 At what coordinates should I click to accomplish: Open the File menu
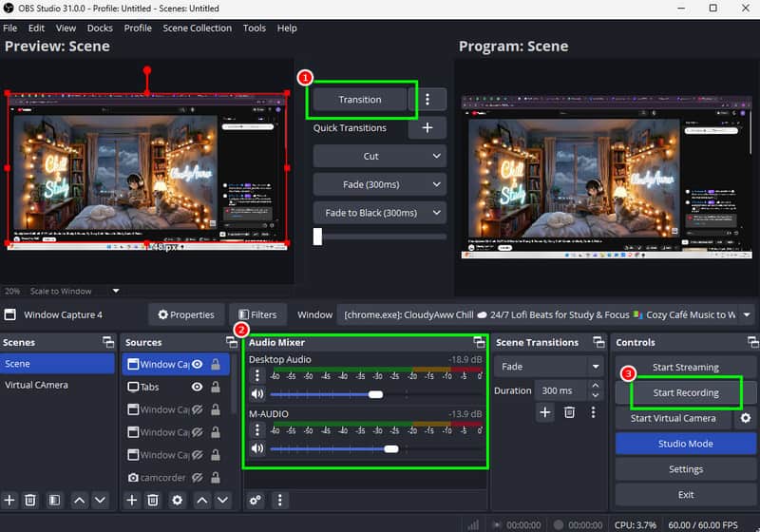point(10,28)
